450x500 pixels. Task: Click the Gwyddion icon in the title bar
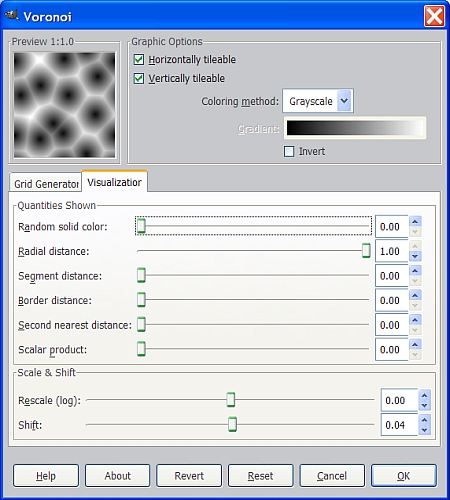(x=12, y=15)
